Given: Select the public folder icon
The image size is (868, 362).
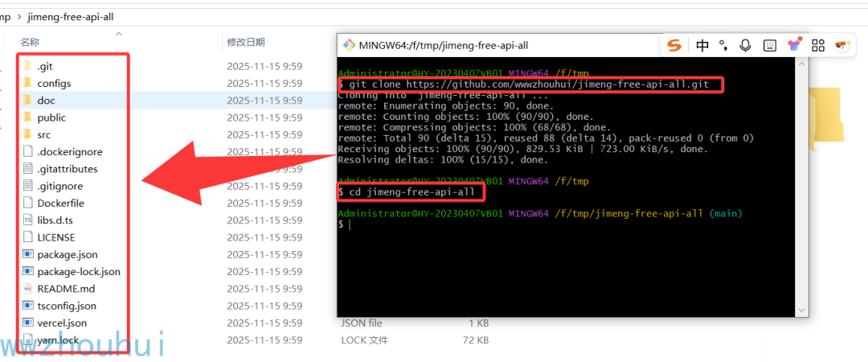Looking at the screenshot, I should [27, 117].
